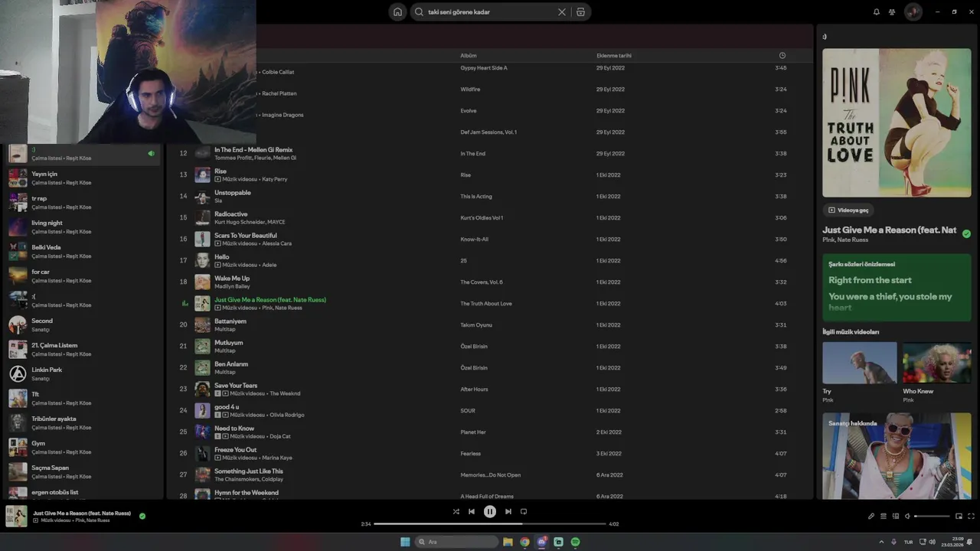The height and width of the screenshot is (551, 980).
Task: Open album link 'The Truth About Love' in track row
Action: tap(486, 304)
